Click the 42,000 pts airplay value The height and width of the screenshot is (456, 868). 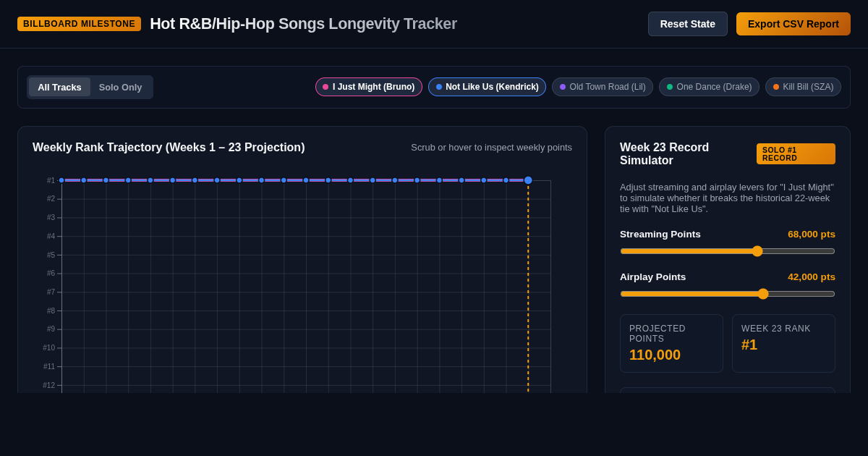pyautogui.click(x=811, y=276)
